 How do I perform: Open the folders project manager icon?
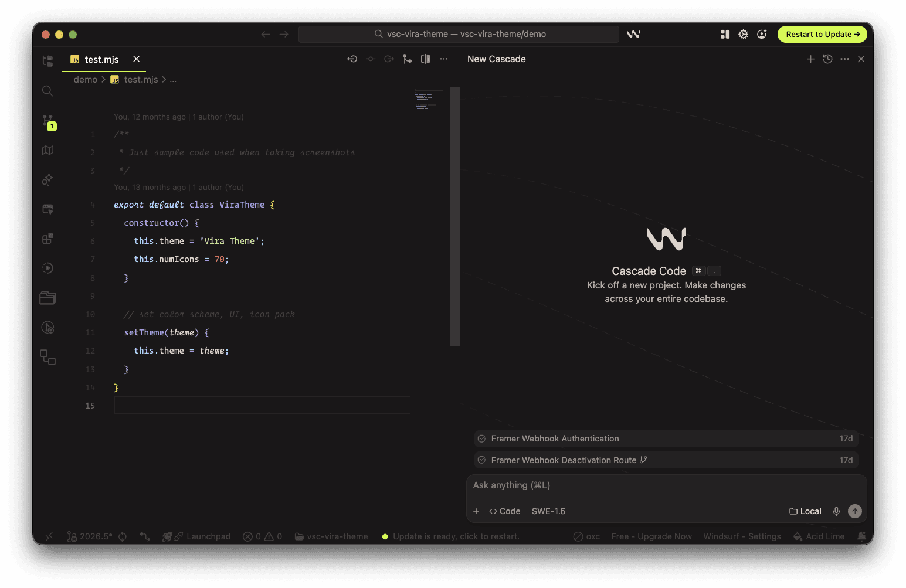pos(48,298)
